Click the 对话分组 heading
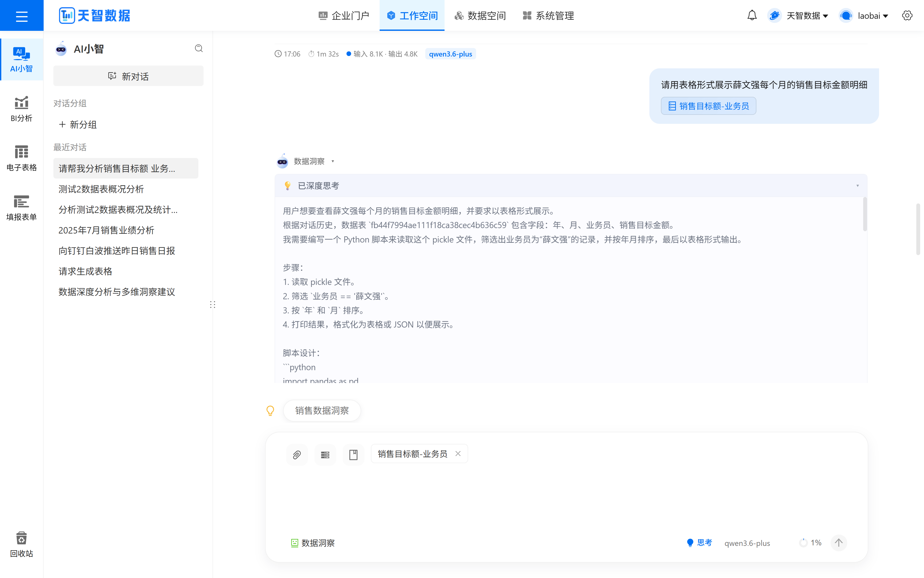Viewport: 924px width, 578px height. [x=70, y=103]
